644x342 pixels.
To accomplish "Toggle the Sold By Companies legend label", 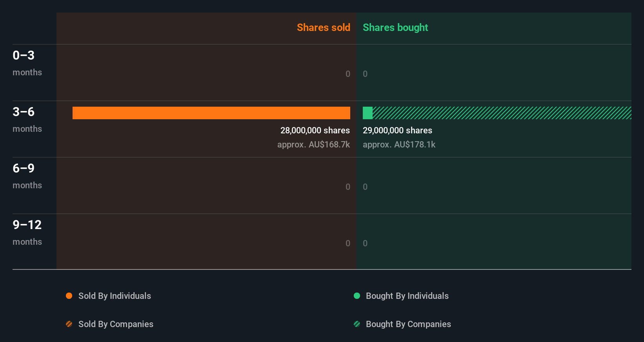I will (116, 324).
